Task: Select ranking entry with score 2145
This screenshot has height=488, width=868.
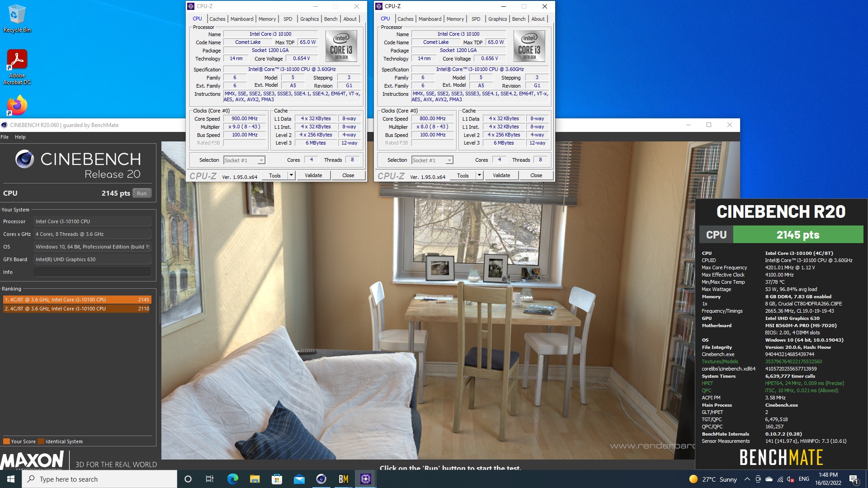Action: click(x=77, y=300)
